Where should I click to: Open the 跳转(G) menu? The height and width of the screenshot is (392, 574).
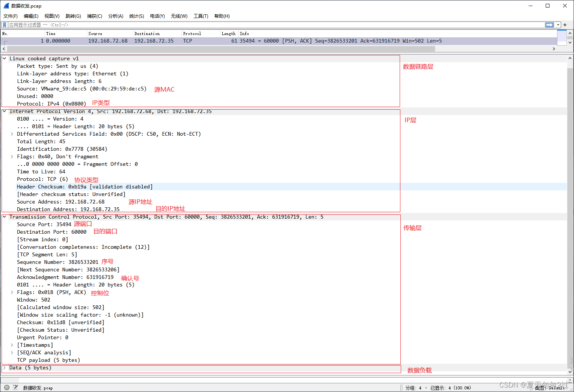point(73,16)
